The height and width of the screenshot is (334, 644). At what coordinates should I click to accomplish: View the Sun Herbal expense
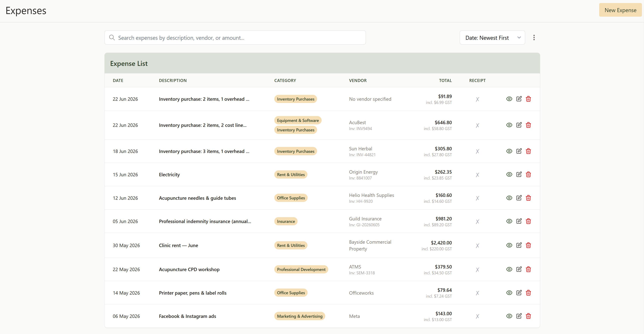click(509, 151)
